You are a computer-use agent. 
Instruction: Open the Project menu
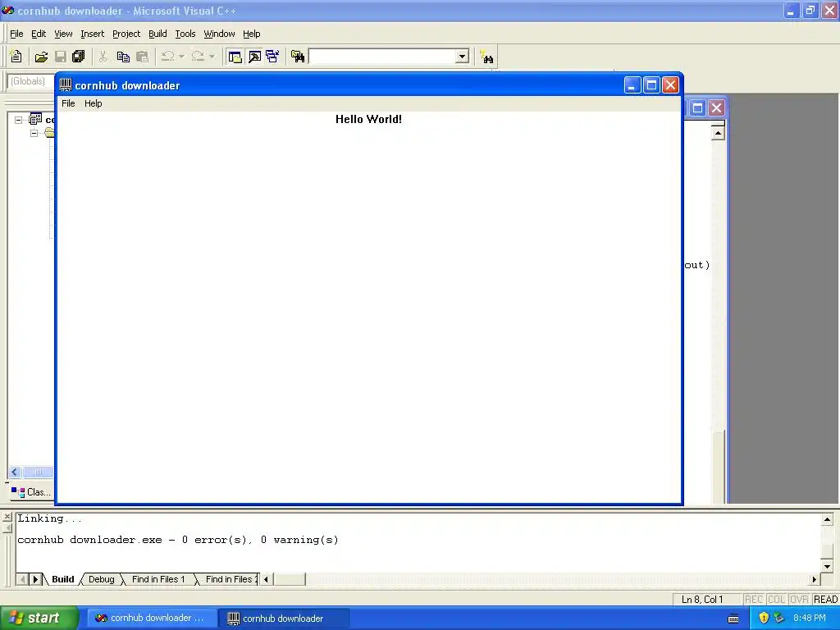(x=126, y=34)
